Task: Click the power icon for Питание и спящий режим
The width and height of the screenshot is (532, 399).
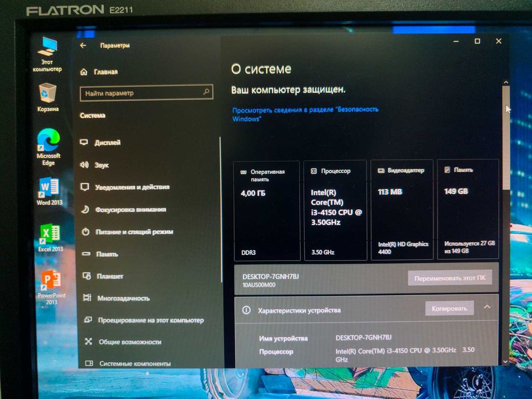Action: point(86,232)
